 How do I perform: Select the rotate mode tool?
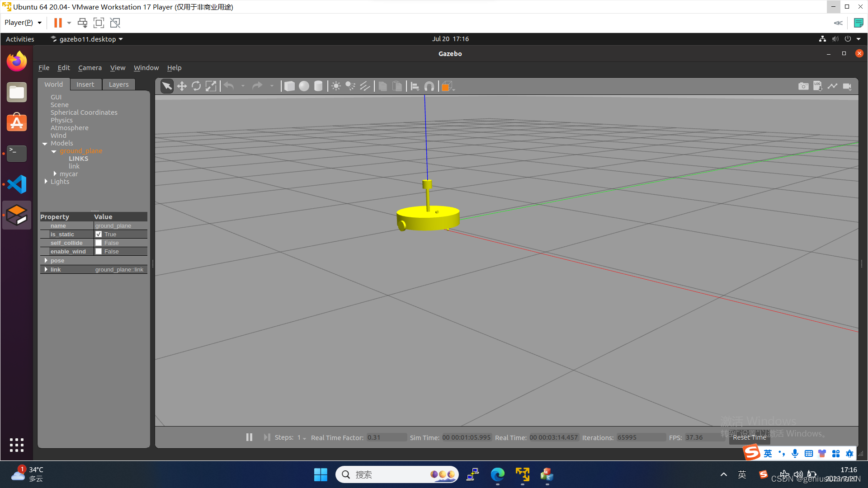pyautogui.click(x=196, y=86)
